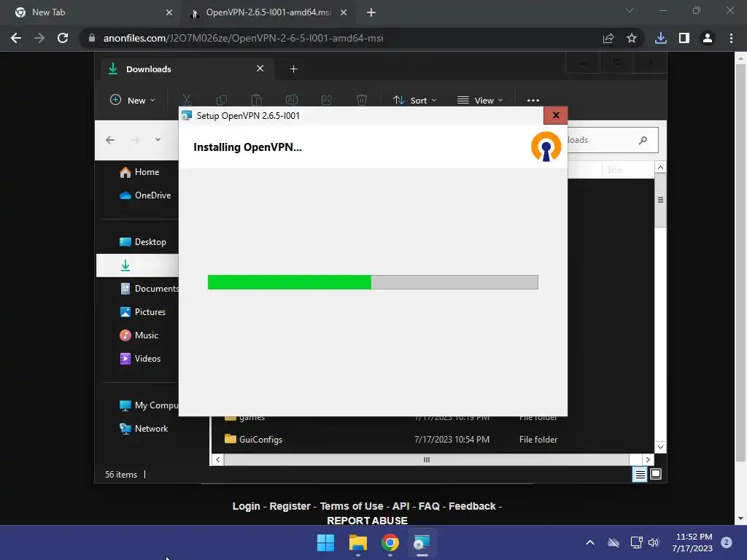Click the OpenVPN keyhole logo

[546, 147]
